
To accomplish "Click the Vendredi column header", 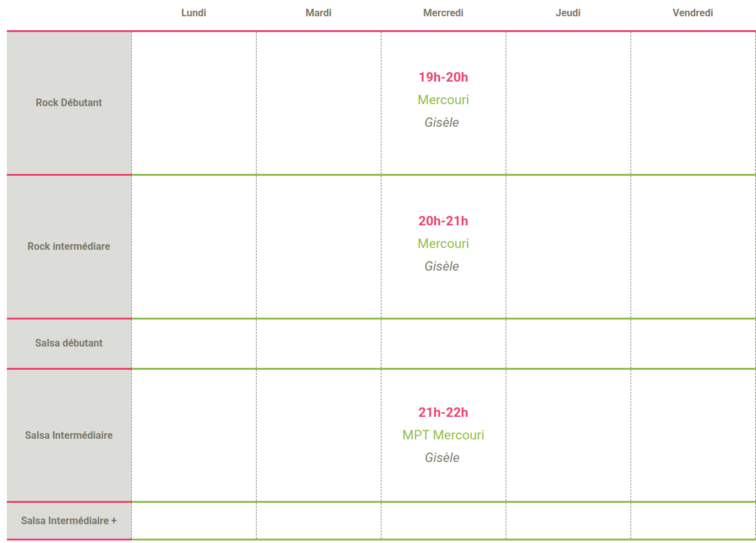I will (693, 13).
